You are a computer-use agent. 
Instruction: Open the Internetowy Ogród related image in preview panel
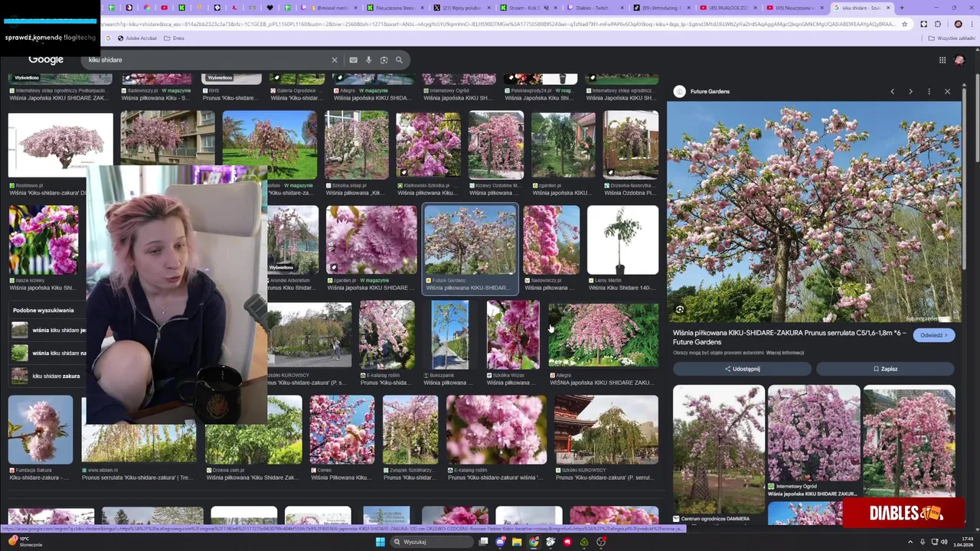(813, 433)
